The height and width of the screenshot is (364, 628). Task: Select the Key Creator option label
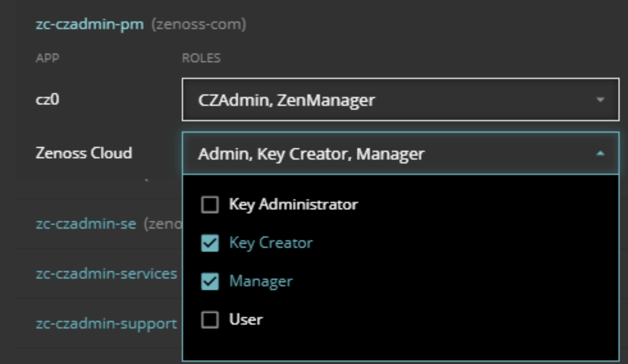pyautogui.click(x=271, y=243)
